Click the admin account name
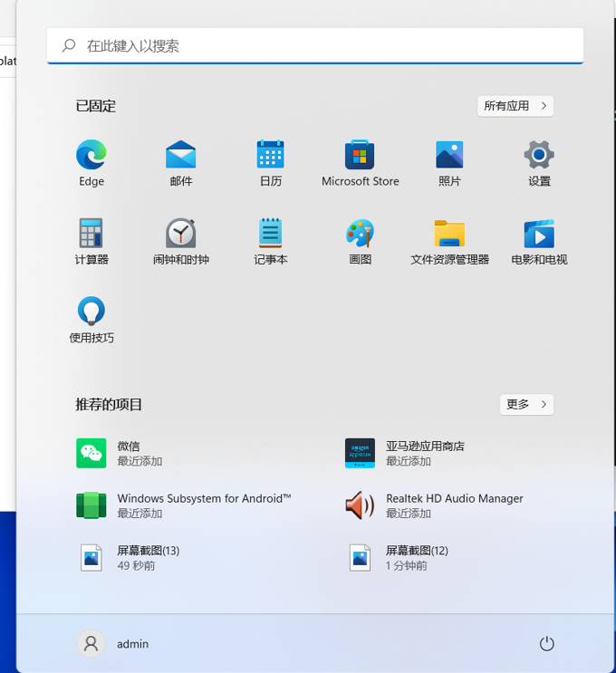616x673 pixels. [132, 644]
